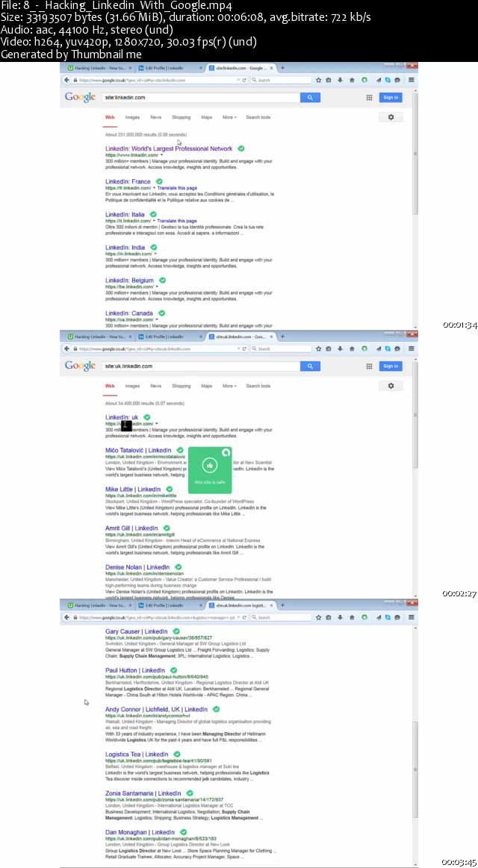
Task: Click Sign in button in the site:uk.linkedin.com frame
Action: [391, 366]
